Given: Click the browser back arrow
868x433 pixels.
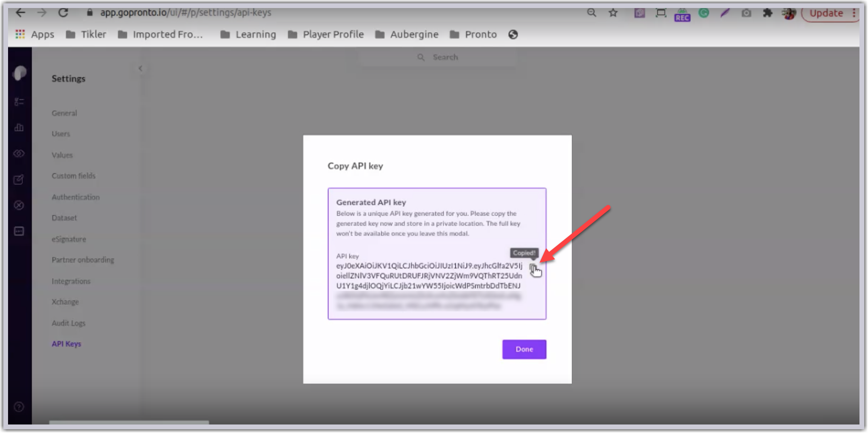Looking at the screenshot, I should pos(20,13).
